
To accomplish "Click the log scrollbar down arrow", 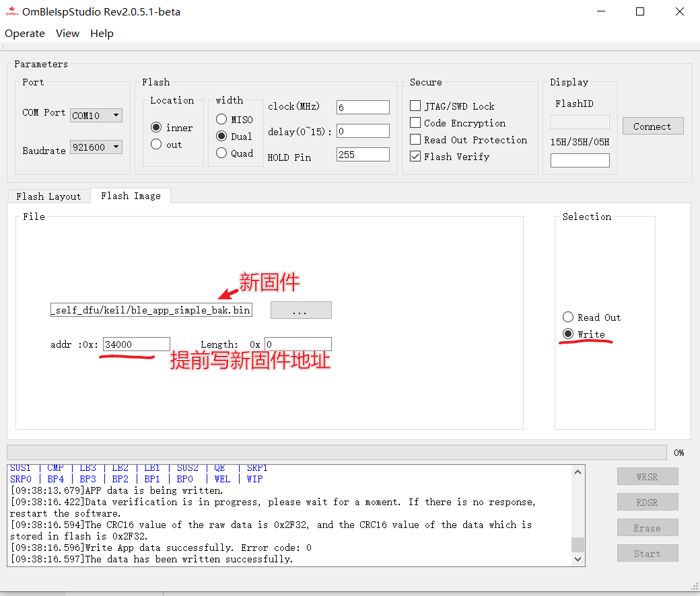I will pos(577,558).
